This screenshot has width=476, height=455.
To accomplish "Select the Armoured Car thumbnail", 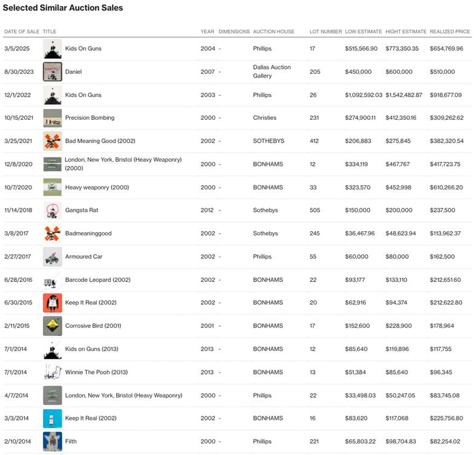I will (53, 257).
